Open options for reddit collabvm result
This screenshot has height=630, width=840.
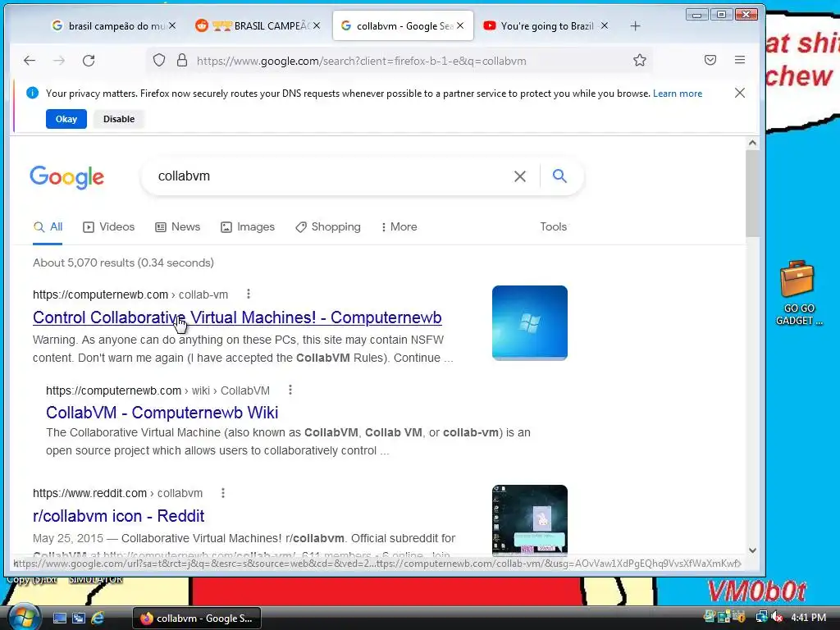coord(223,493)
